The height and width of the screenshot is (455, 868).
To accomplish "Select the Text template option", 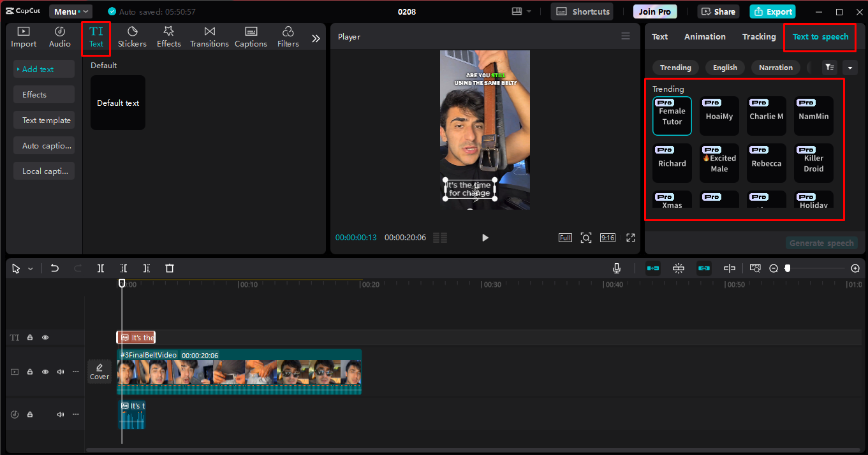I will tap(45, 120).
